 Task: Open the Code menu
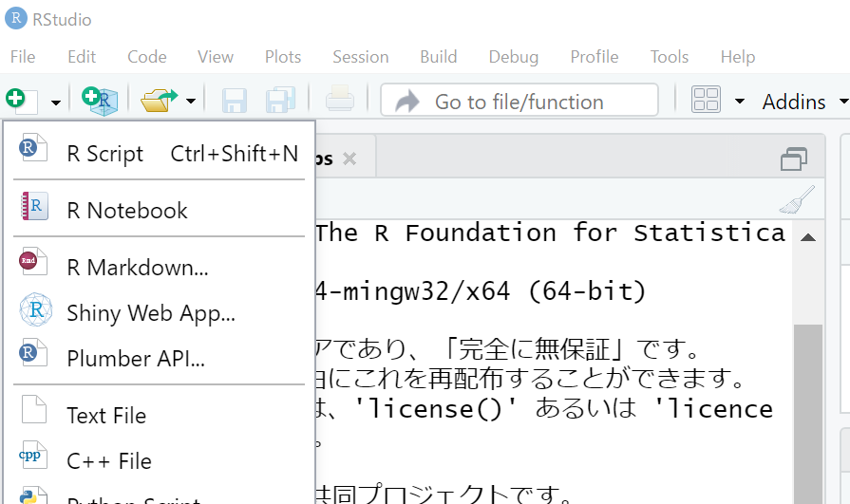pyautogui.click(x=147, y=57)
